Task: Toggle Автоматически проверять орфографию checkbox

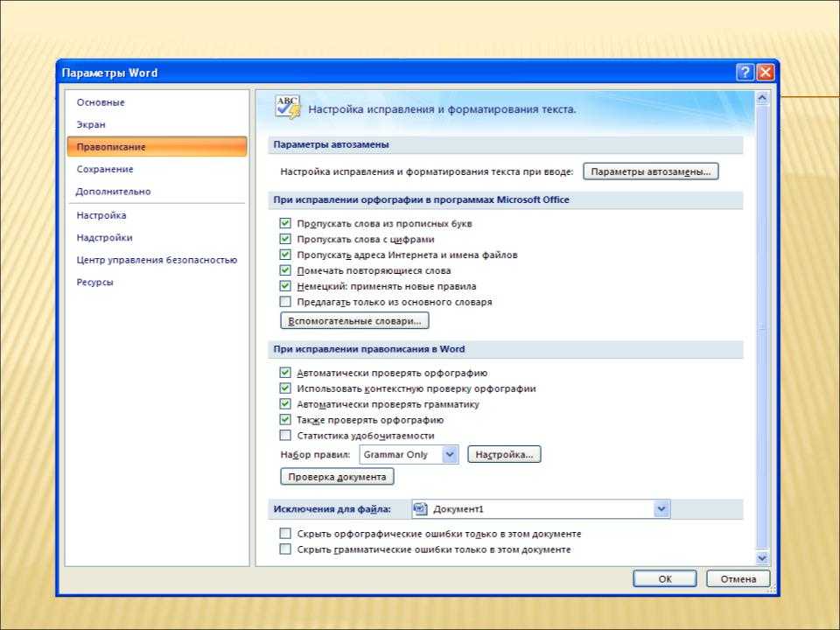Action: (285, 373)
